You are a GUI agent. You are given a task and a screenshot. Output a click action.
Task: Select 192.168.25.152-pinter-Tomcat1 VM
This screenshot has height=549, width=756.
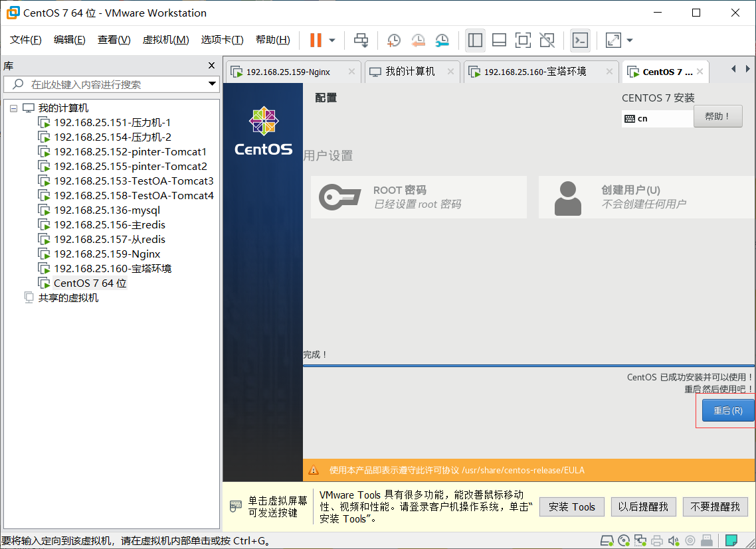click(130, 152)
